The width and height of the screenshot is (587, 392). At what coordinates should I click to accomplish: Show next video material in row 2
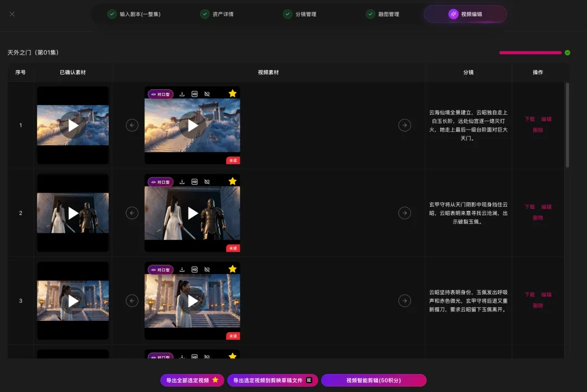(x=405, y=213)
